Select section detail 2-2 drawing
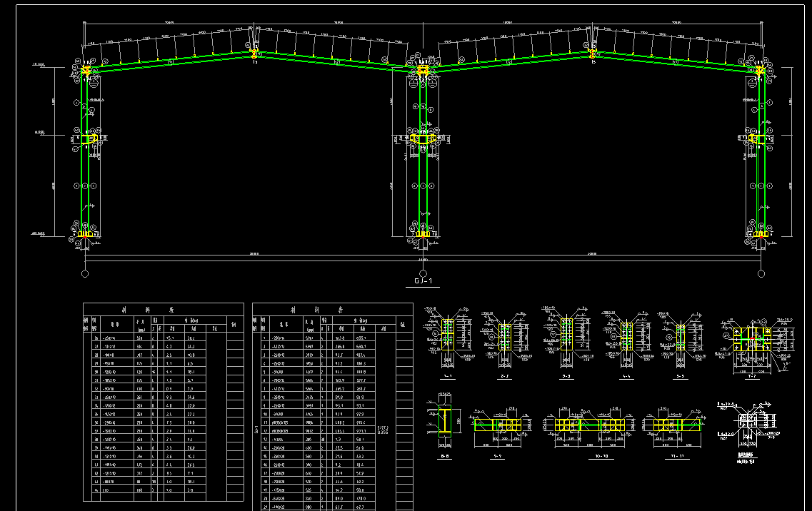812x511 pixels. point(506,337)
